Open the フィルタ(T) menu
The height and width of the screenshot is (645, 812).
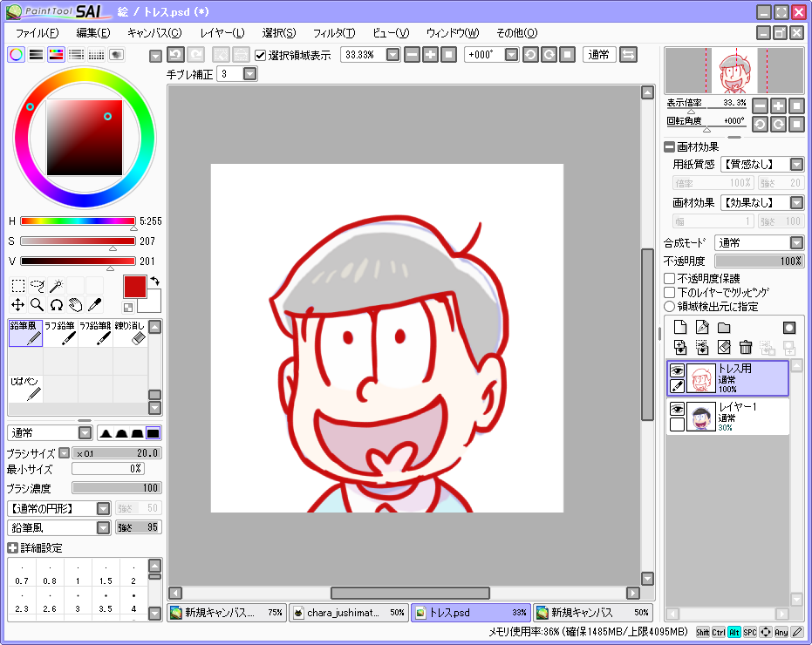(x=334, y=33)
